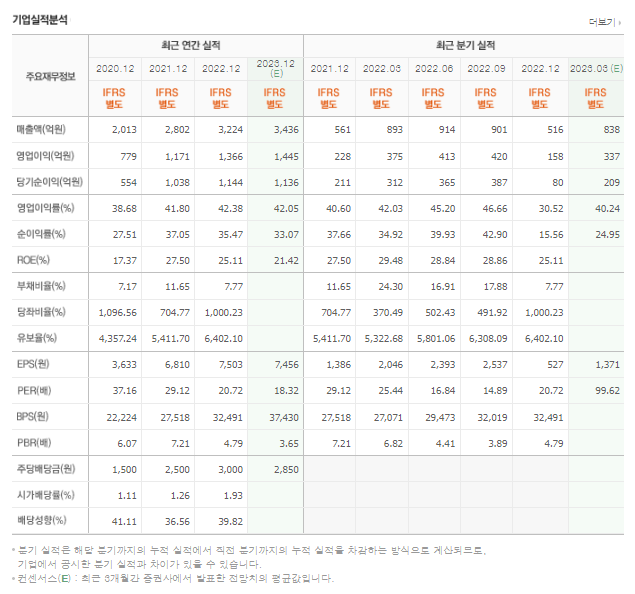The height and width of the screenshot is (594, 635).
Task: Click the 29.48 ROE value
Action: point(390,261)
